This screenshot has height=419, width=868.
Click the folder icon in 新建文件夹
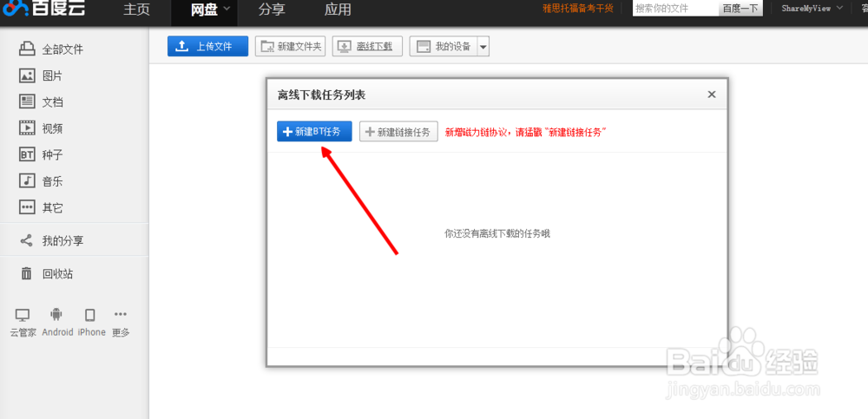click(x=267, y=47)
